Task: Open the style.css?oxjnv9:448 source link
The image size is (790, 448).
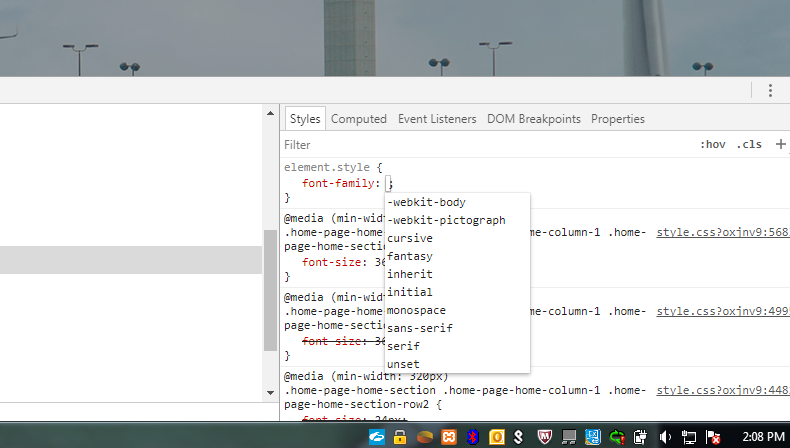Action: (x=723, y=391)
